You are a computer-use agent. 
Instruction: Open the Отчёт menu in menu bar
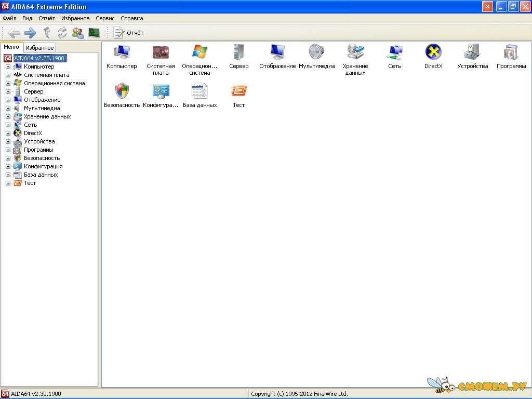[x=47, y=18]
